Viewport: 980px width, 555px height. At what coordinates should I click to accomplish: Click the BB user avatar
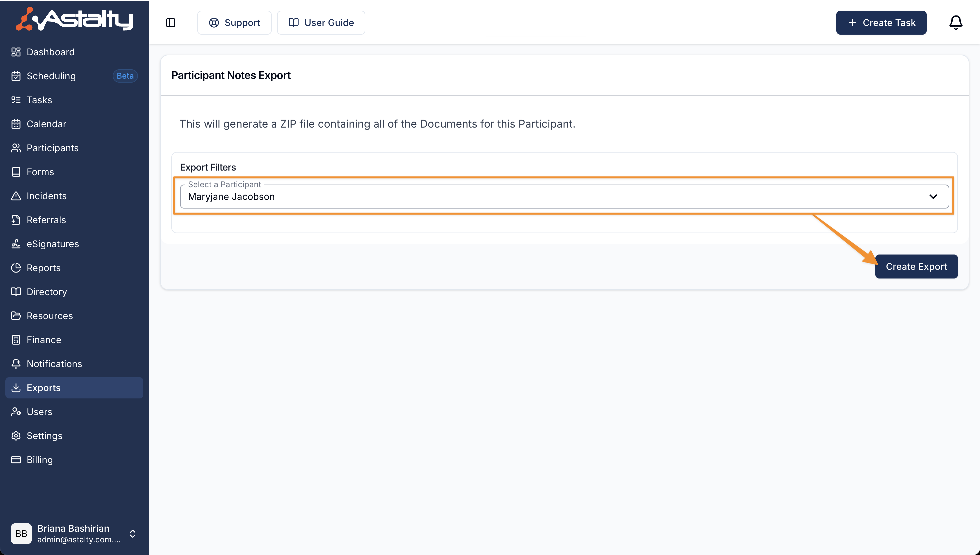click(x=21, y=534)
